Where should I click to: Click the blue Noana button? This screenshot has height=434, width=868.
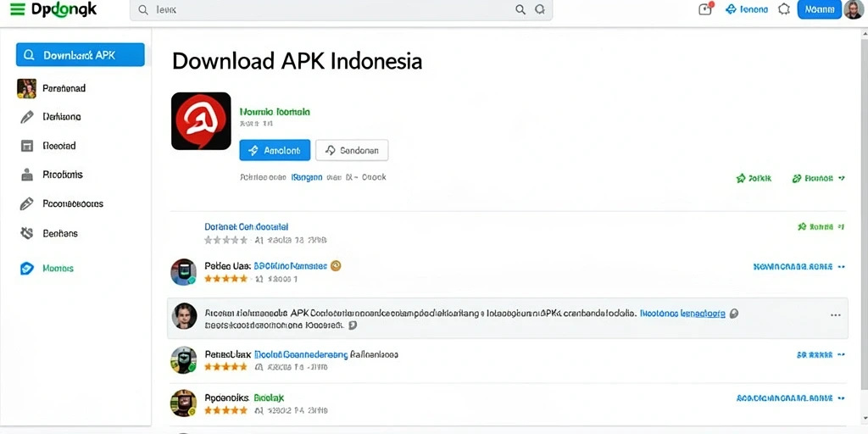click(x=820, y=9)
